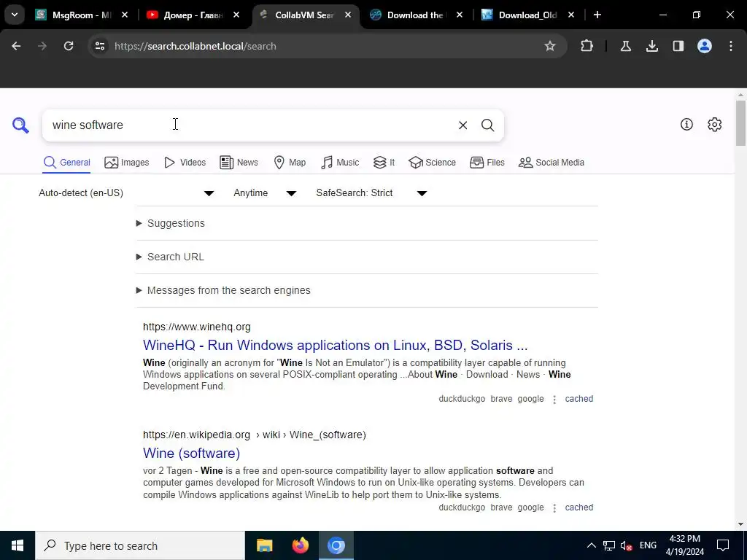Show browser downloads
The image size is (747, 560).
tap(651, 46)
